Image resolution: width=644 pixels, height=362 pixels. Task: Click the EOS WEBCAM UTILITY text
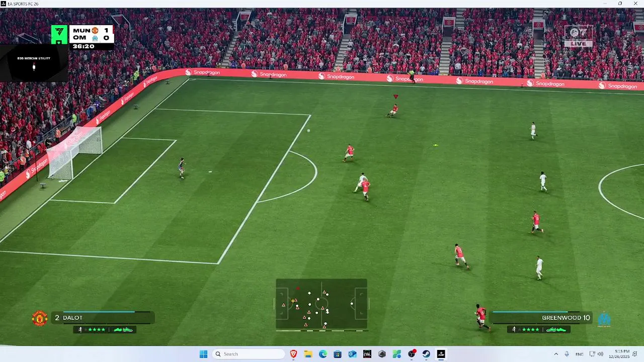[x=34, y=58]
